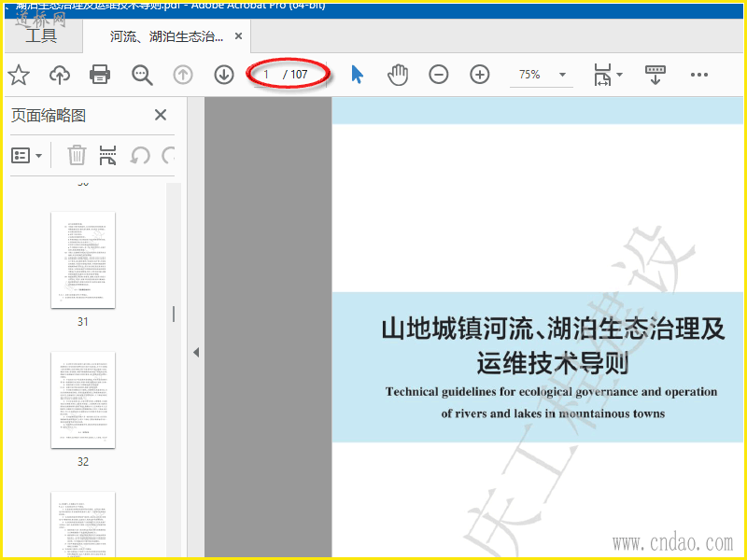Activate the arrow selection tool
Image resolution: width=747 pixels, height=560 pixels.
(x=357, y=75)
